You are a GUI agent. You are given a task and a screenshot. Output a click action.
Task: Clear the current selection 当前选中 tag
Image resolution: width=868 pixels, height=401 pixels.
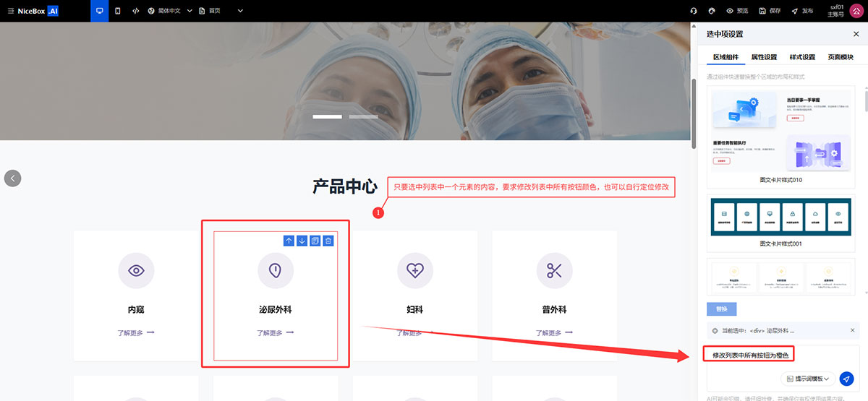tap(851, 330)
